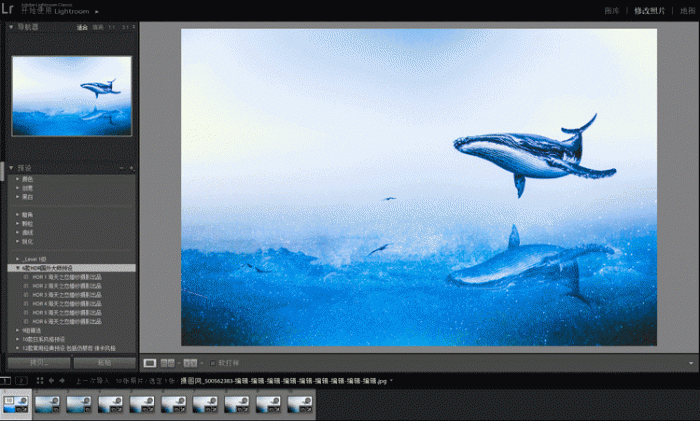700x421 pixels.
Task: Select filmstrip thumbnail 10
Action: pyautogui.click(x=300, y=404)
